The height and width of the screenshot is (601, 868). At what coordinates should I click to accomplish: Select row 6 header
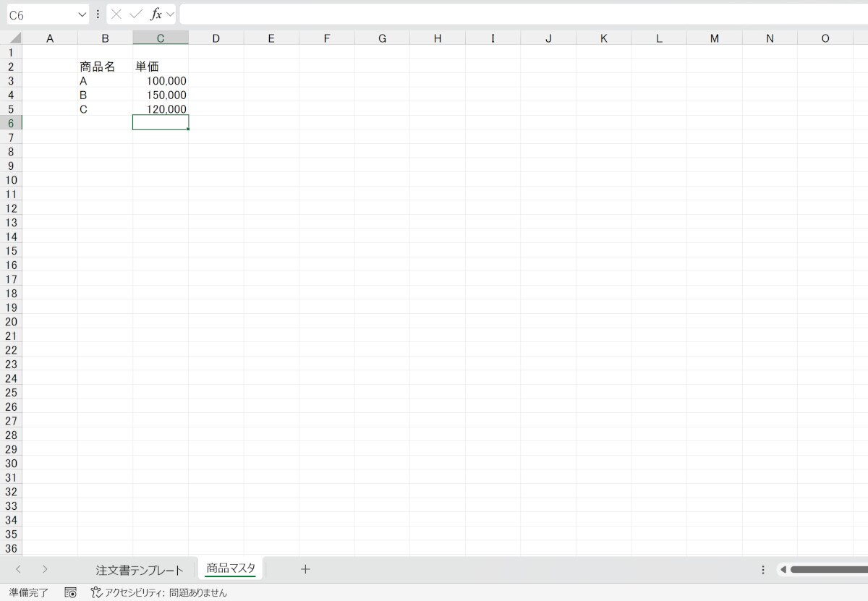coord(11,123)
